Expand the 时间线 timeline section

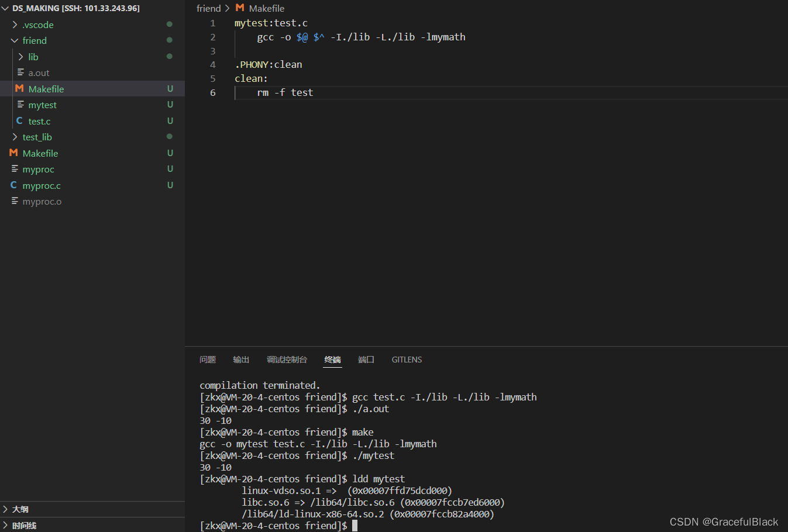(5, 525)
